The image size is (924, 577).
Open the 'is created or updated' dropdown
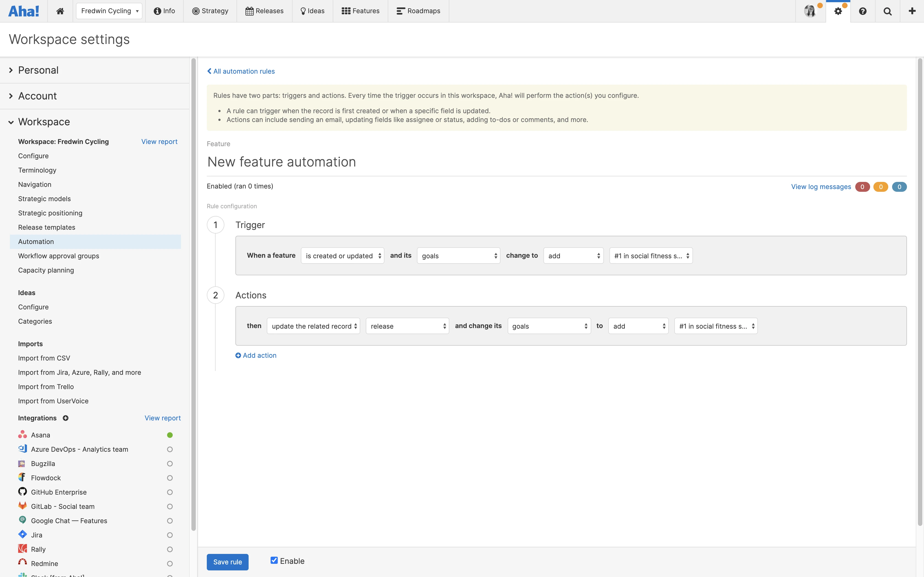[342, 256]
